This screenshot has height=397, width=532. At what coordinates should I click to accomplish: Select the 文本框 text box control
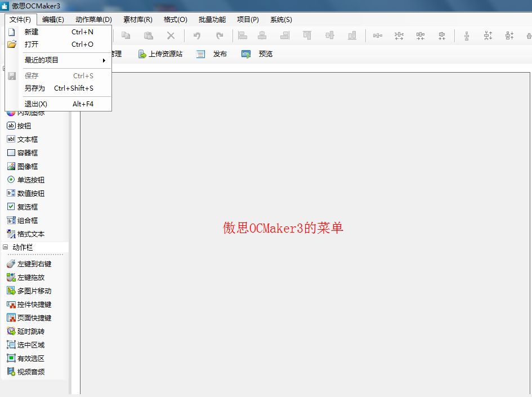tap(23, 140)
